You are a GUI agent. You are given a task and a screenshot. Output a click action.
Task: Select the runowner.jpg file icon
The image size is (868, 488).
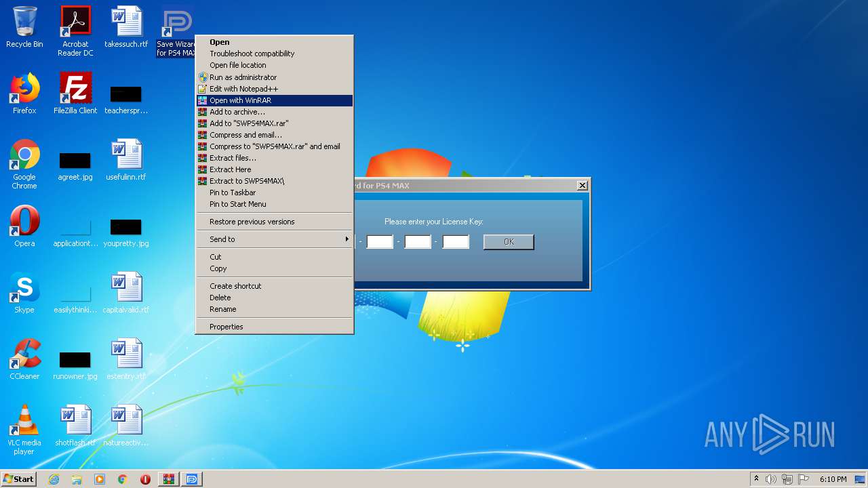coord(75,365)
